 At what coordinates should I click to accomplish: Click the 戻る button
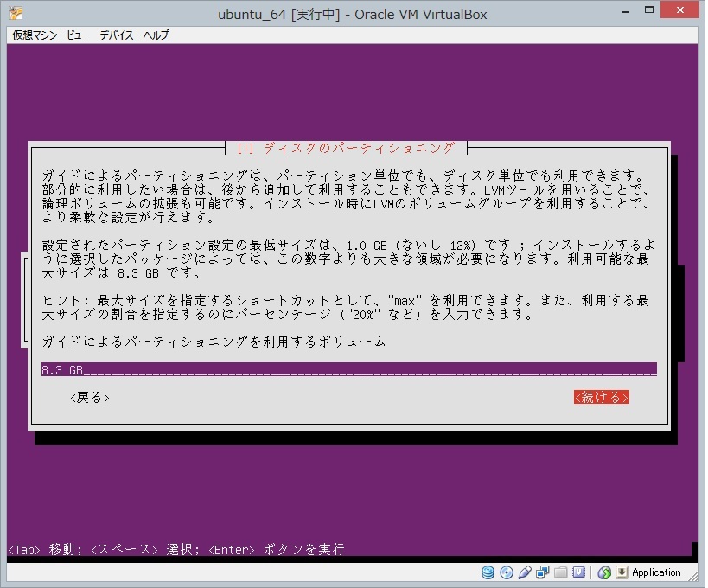click(90, 398)
